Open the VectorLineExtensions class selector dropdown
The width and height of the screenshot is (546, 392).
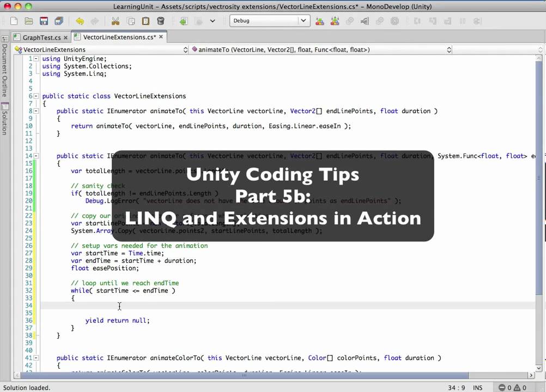point(101,50)
